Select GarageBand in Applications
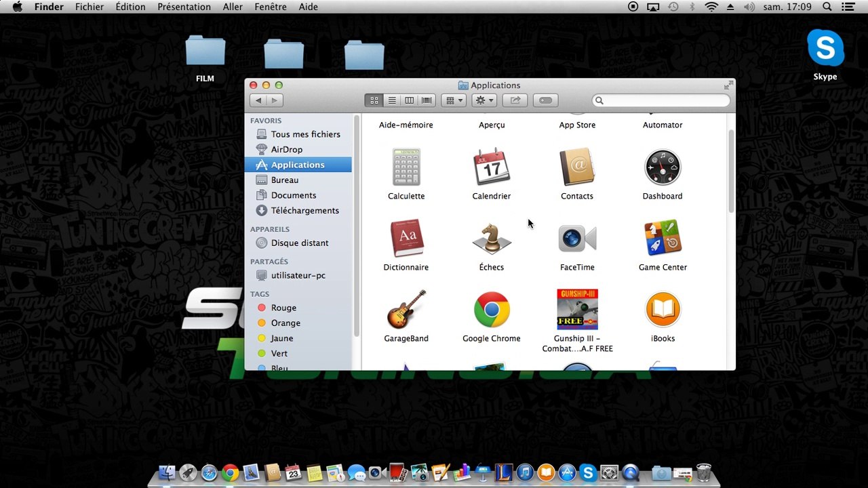868x488 pixels. tap(406, 309)
